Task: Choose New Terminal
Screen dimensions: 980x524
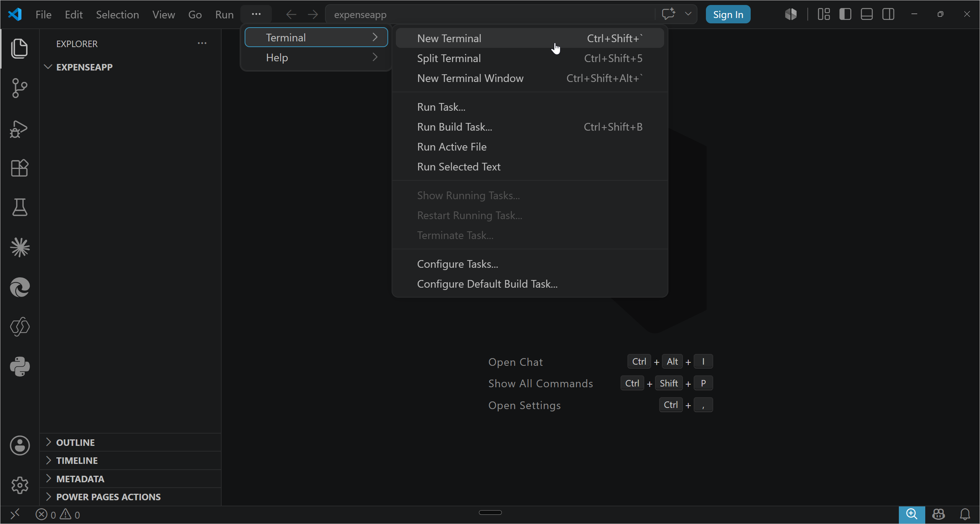Action: point(530,38)
